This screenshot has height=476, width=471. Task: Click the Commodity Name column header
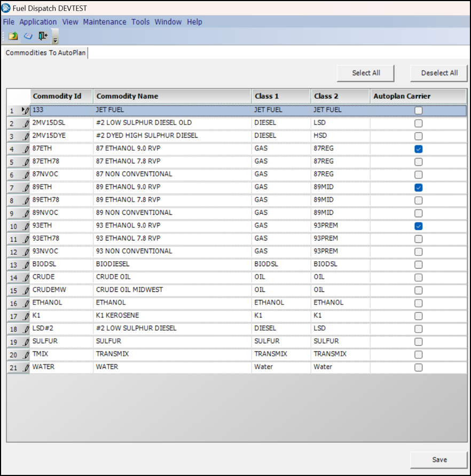point(127,96)
